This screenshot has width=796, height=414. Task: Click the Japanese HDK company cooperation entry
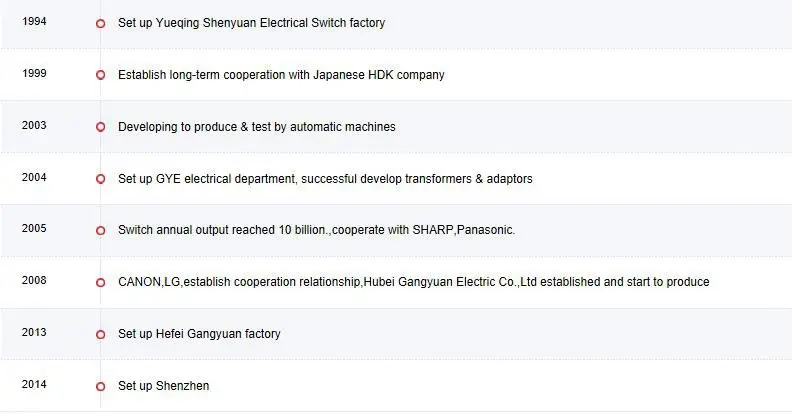[281, 75]
